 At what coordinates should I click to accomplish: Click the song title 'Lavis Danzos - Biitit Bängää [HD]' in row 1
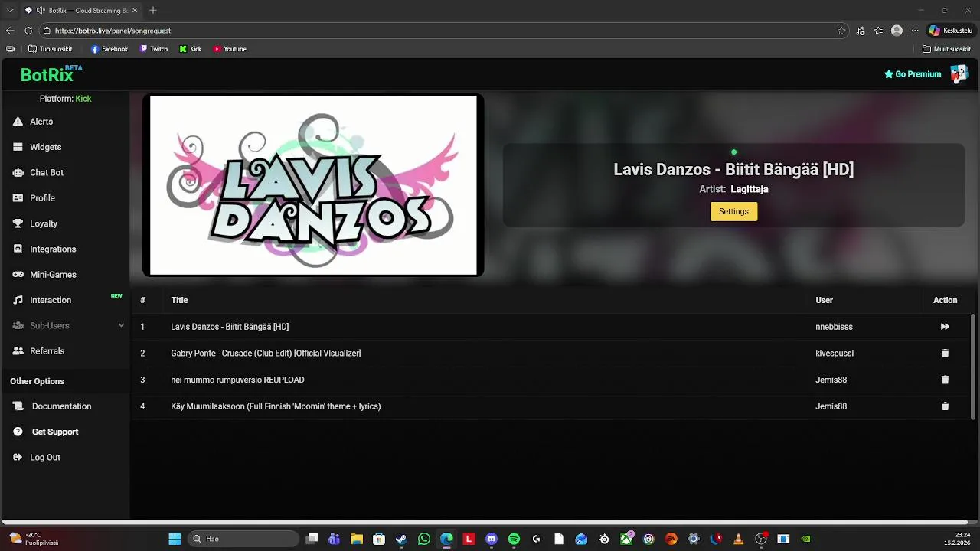pyautogui.click(x=230, y=327)
